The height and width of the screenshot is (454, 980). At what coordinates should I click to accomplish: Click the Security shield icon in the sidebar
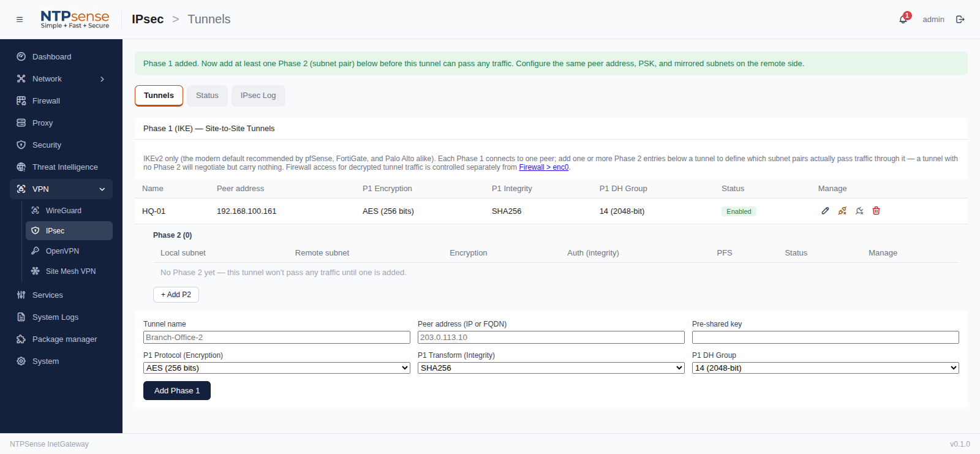(x=21, y=145)
